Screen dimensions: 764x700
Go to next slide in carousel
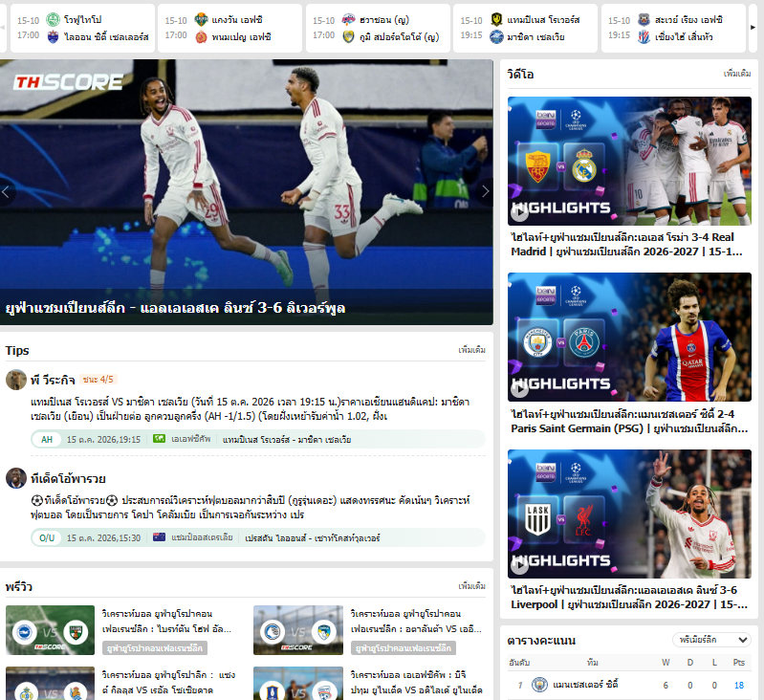[x=485, y=192]
